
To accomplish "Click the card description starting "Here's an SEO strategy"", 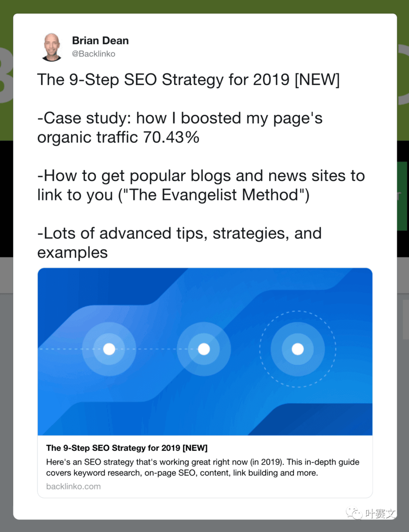I will pos(203,467).
